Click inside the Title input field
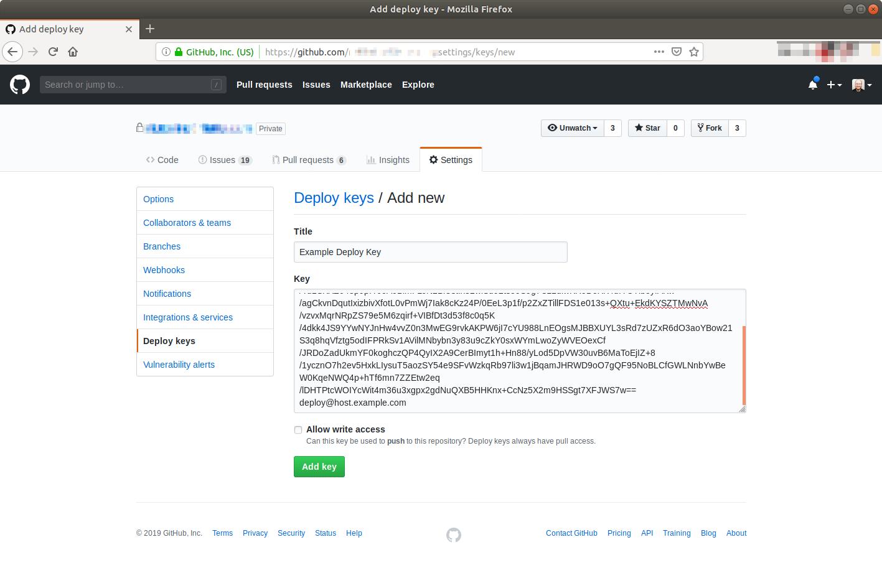882x588 pixels. (x=430, y=252)
